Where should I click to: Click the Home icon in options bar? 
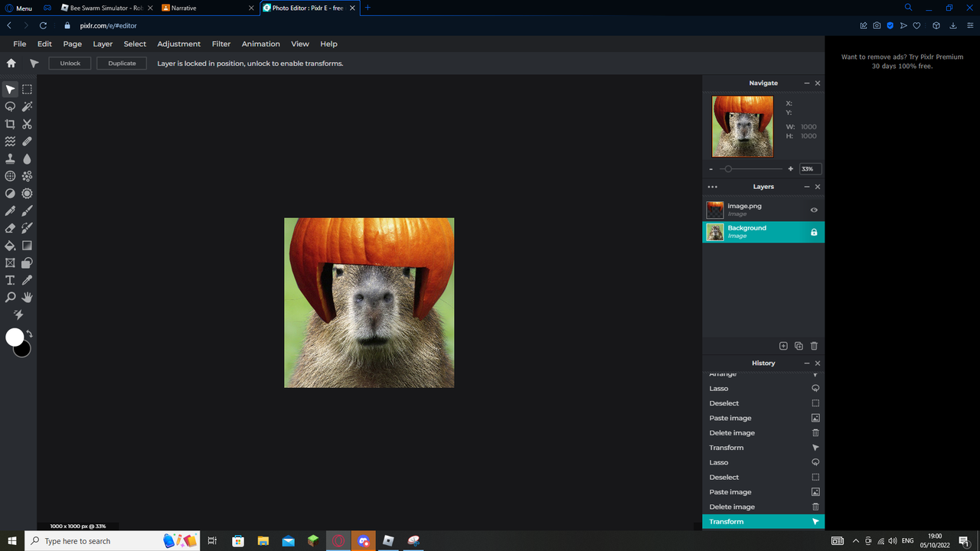pyautogui.click(x=11, y=64)
